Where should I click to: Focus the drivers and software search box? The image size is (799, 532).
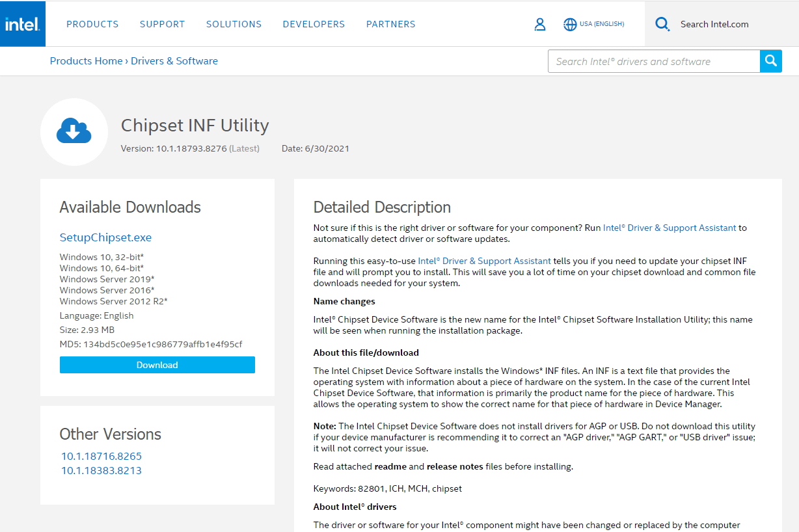[654, 61]
